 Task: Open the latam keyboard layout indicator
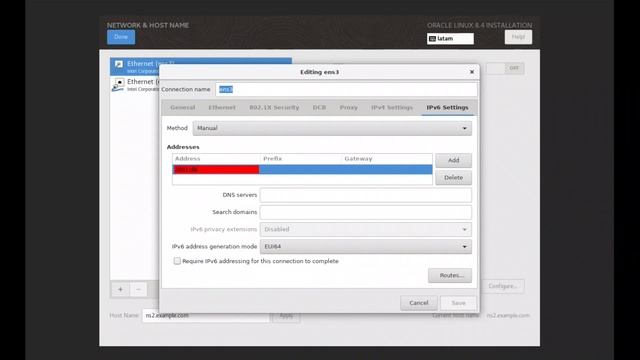point(450,38)
